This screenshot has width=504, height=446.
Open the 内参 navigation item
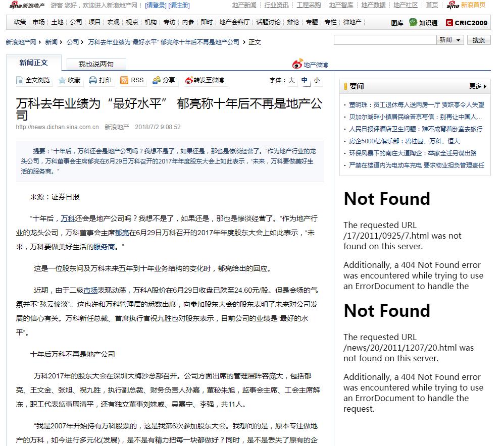[x=188, y=22]
